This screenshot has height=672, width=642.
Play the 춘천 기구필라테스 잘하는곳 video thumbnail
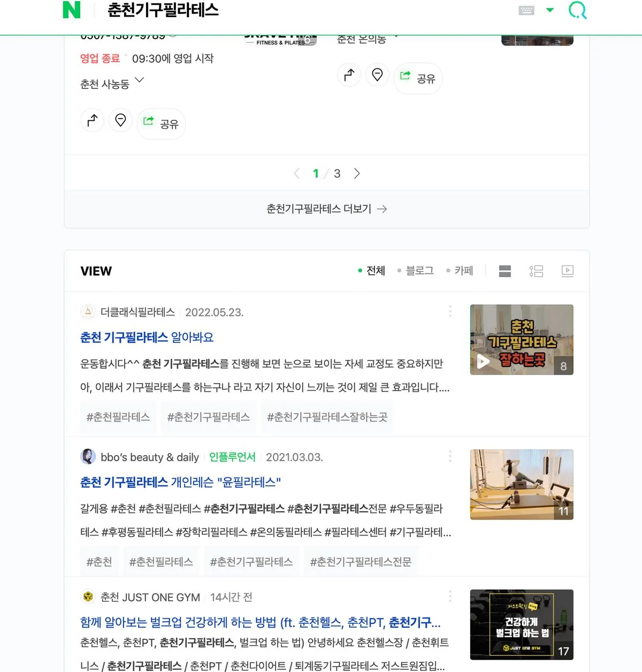tap(522, 340)
